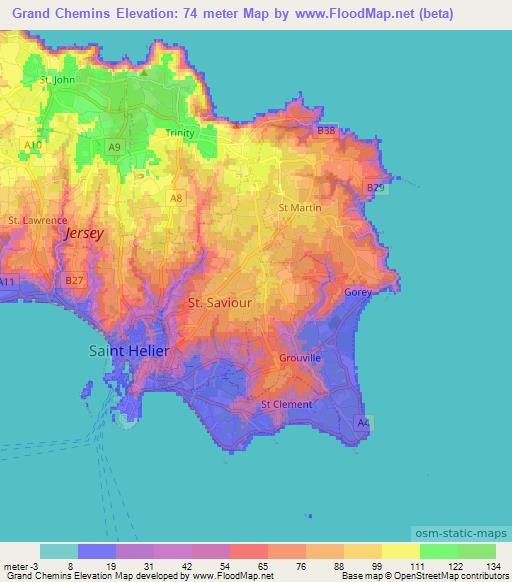The height and width of the screenshot is (582, 512).
Task: Click the orange 88 meter legend swatch
Action: pyautogui.click(x=325, y=552)
